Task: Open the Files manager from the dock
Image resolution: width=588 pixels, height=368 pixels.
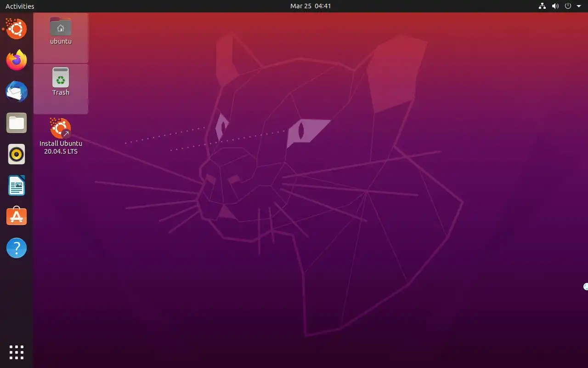Action: pyautogui.click(x=17, y=123)
